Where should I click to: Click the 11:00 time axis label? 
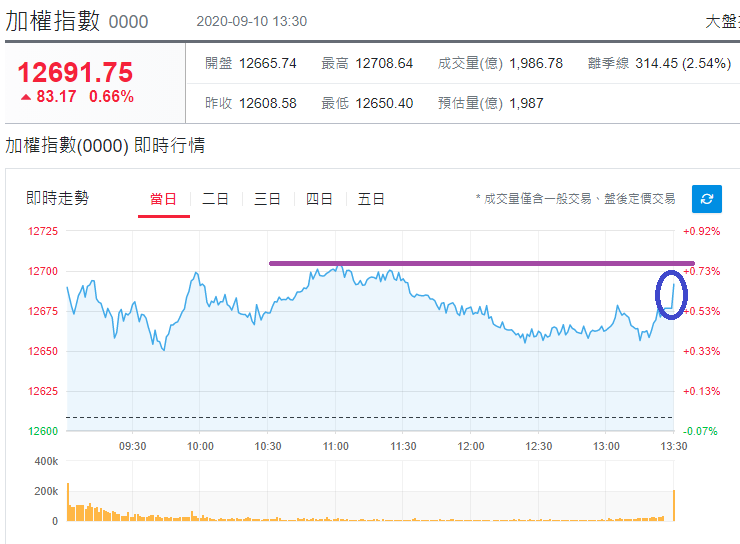click(336, 446)
